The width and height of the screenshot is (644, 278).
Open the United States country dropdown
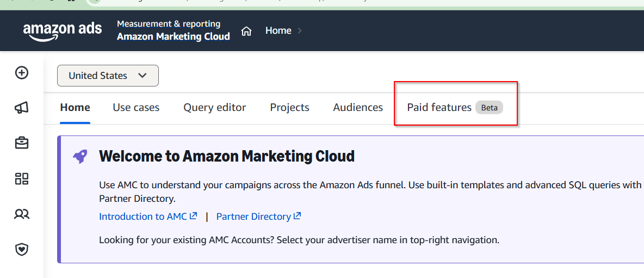pyautogui.click(x=108, y=76)
